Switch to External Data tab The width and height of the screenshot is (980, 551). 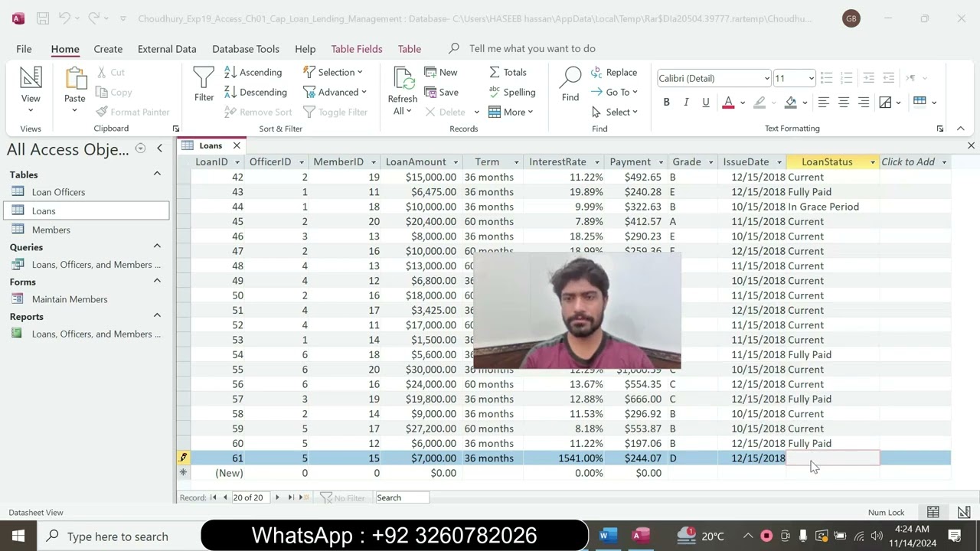click(x=167, y=48)
